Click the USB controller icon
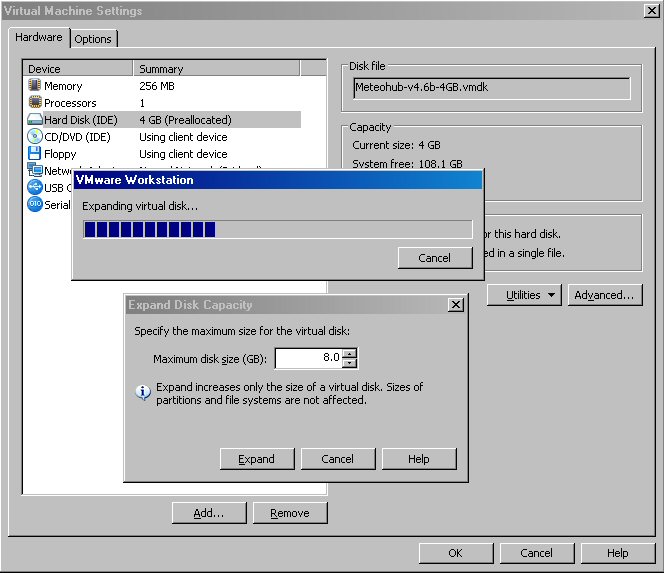Image resolution: width=664 pixels, height=573 pixels. [35, 187]
